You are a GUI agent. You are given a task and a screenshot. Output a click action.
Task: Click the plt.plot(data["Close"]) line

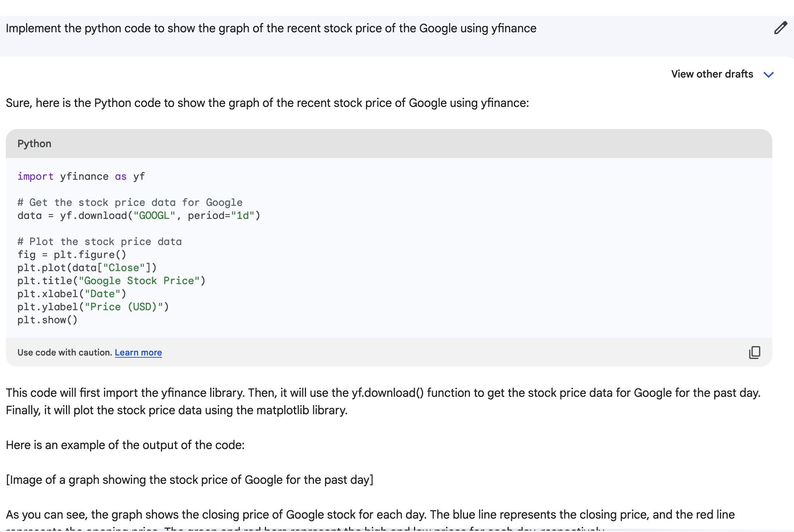pyautogui.click(x=87, y=268)
